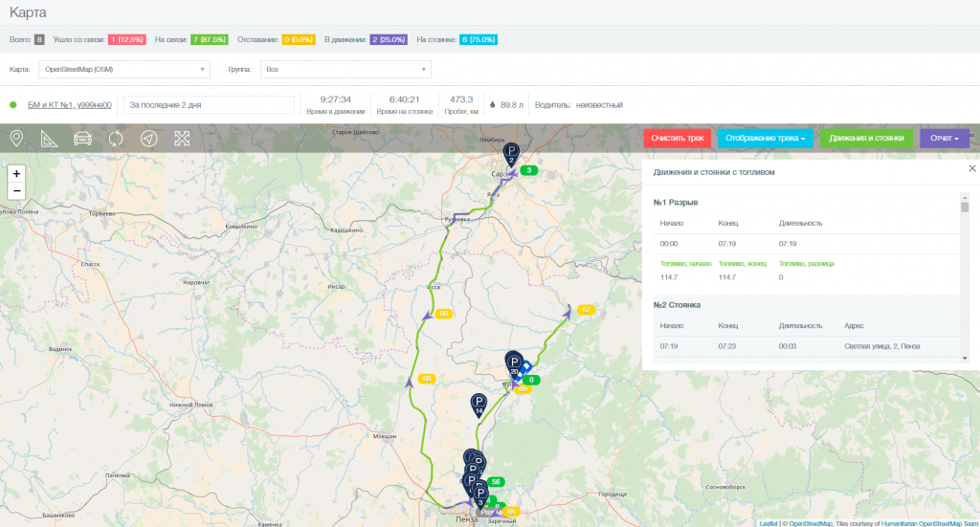The width and height of the screenshot is (980, 527).
Task: Click parking marker number 20 on map
Action: click(x=514, y=363)
